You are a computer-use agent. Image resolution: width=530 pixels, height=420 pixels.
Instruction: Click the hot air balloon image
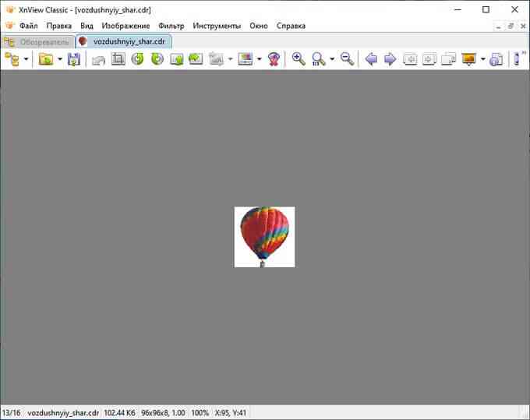(265, 237)
